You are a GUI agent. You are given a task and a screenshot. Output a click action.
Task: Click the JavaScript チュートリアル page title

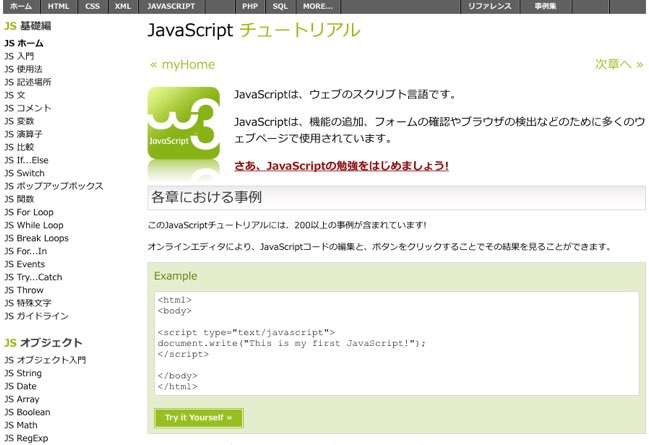pos(254,30)
